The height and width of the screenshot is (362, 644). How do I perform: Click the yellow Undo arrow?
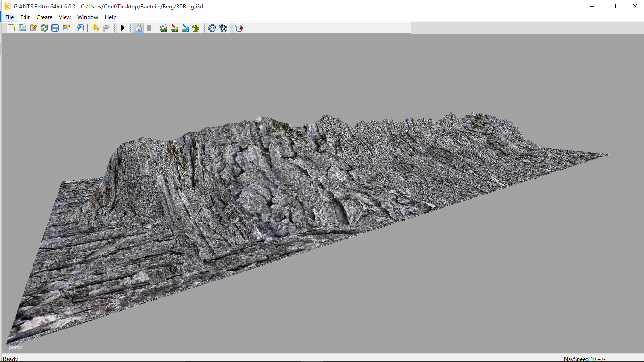pos(95,28)
